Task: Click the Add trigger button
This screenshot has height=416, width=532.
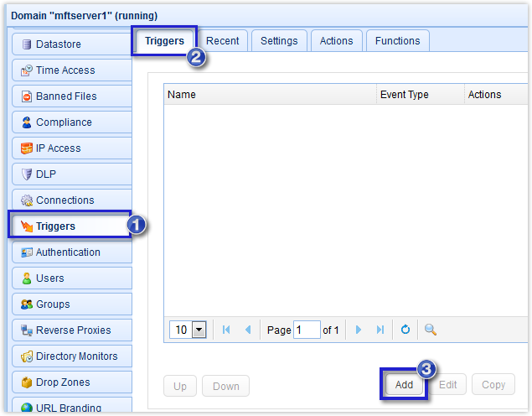Action: coord(404,385)
